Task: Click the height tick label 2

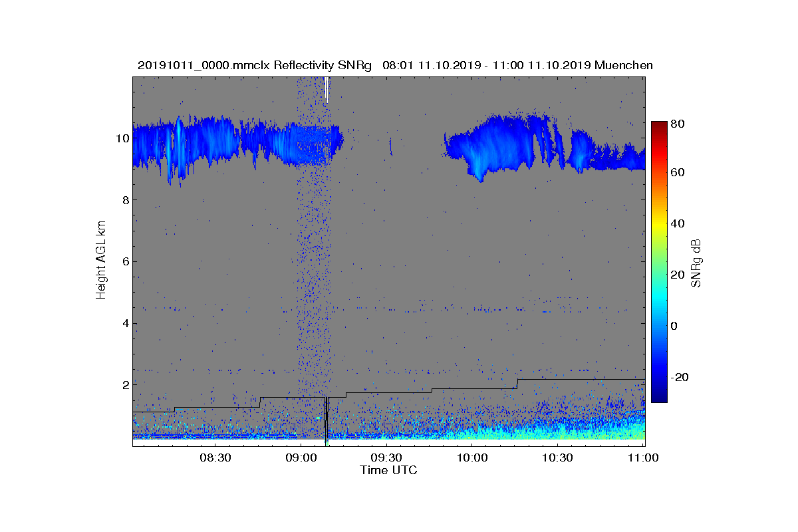Action: (124, 385)
